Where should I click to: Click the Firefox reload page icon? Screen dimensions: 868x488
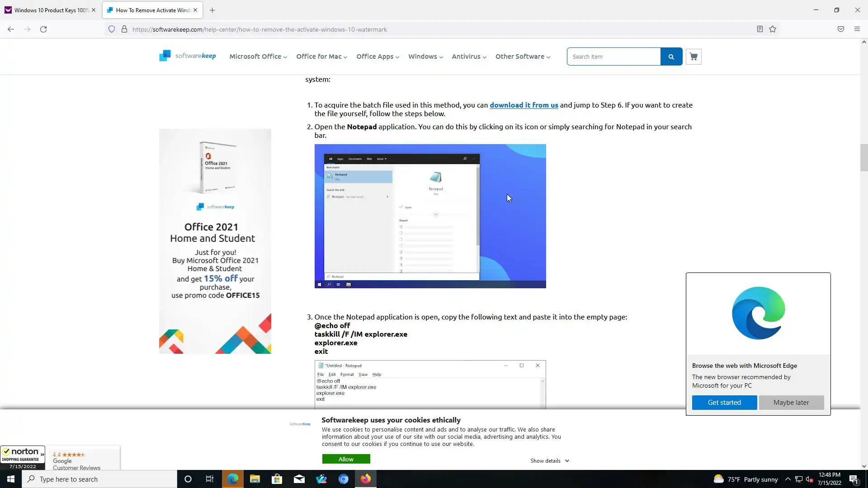click(43, 29)
